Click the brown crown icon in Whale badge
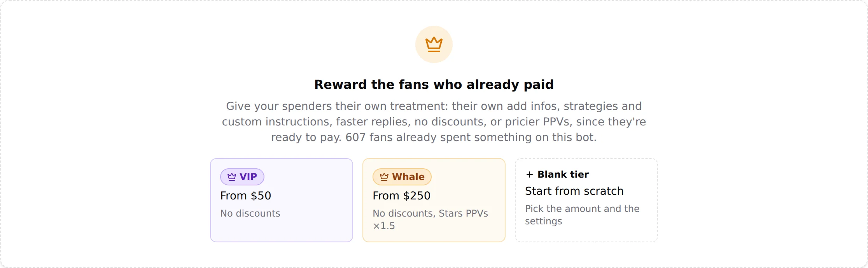Screen dimensions: 868x268 pyautogui.click(x=384, y=177)
